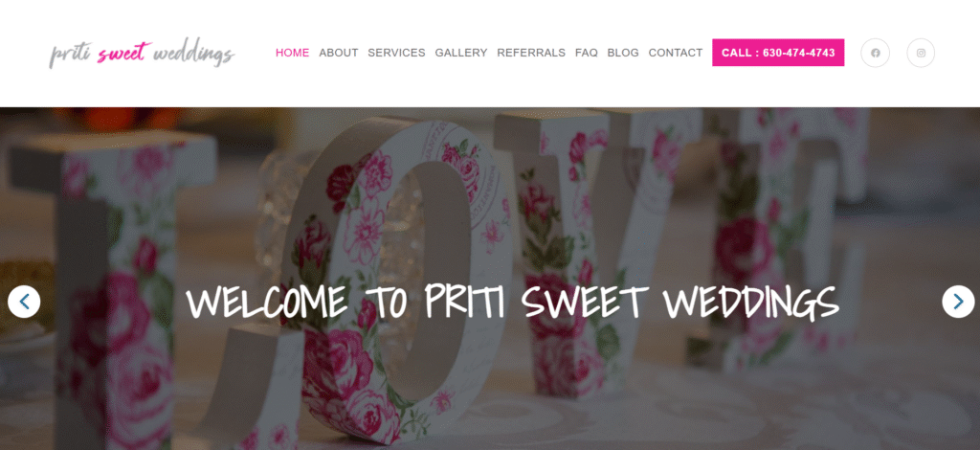Screen dimensions: 980x450
Task: View the GALLERY page
Action: 461,53
